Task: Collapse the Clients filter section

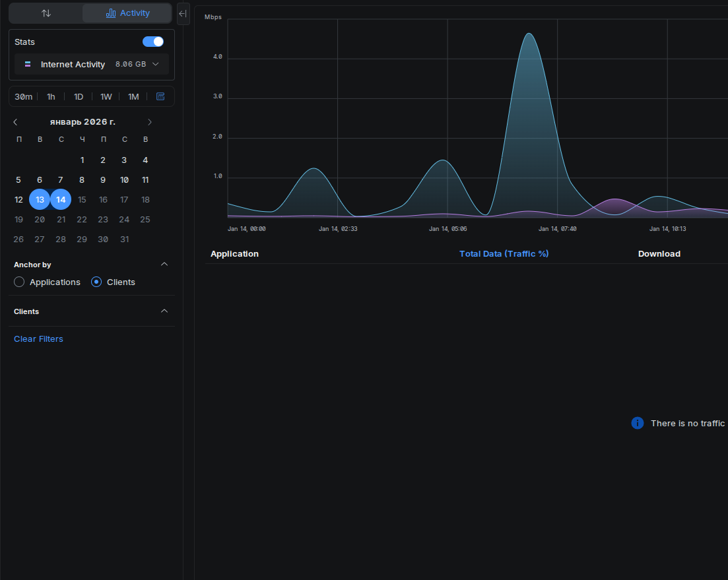Action: tap(164, 311)
